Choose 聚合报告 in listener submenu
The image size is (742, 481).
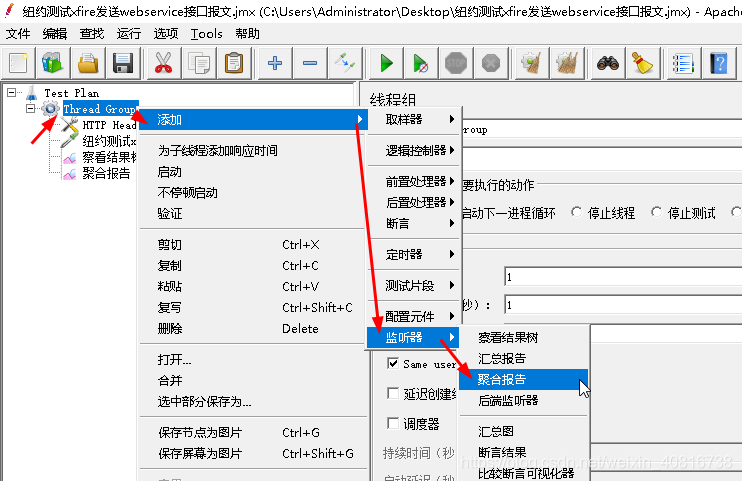coord(523,380)
